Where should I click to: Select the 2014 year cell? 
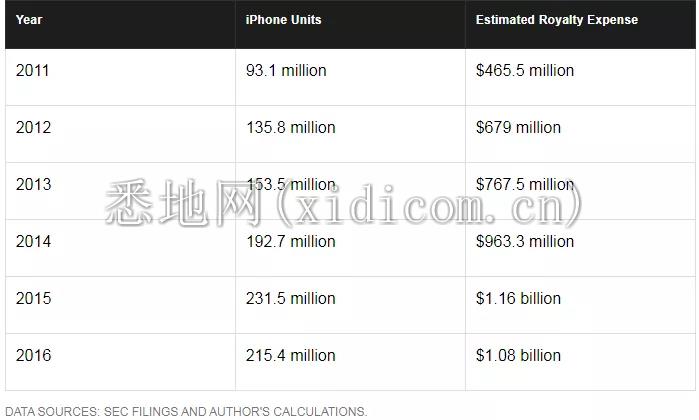pyautogui.click(x=120, y=248)
